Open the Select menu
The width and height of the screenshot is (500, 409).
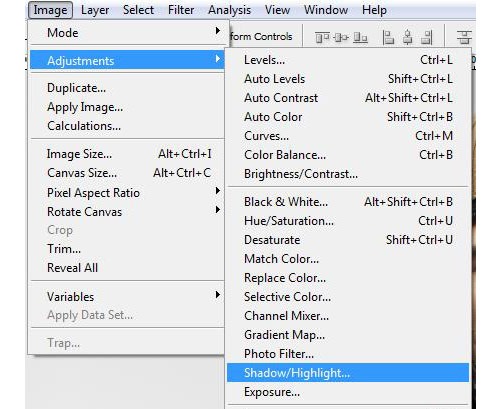click(138, 10)
